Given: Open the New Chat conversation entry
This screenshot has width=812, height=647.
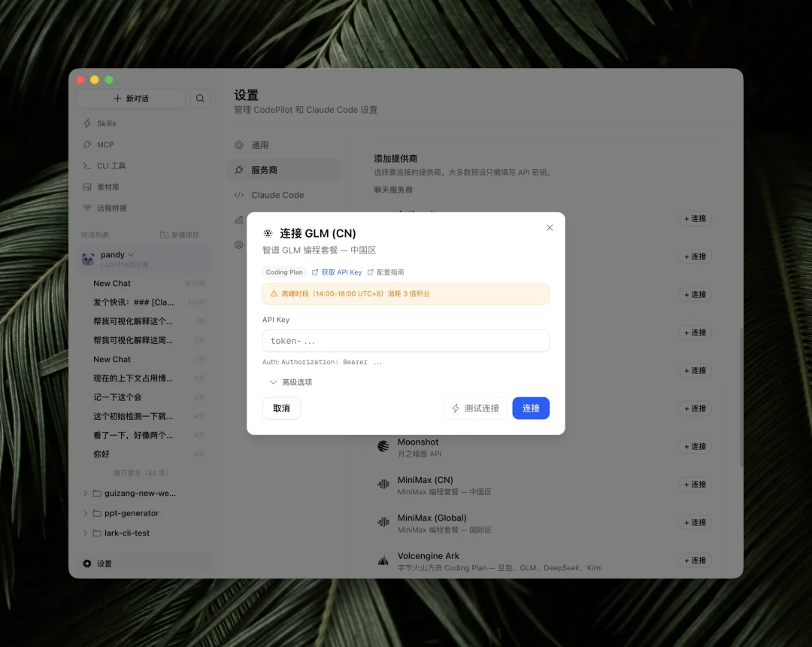Looking at the screenshot, I should (x=112, y=283).
